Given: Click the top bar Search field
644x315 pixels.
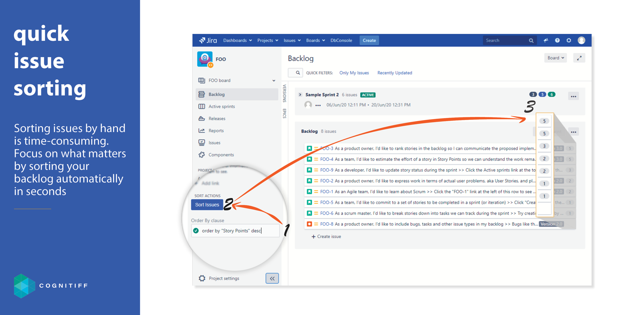Looking at the screenshot, I should click(510, 40).
